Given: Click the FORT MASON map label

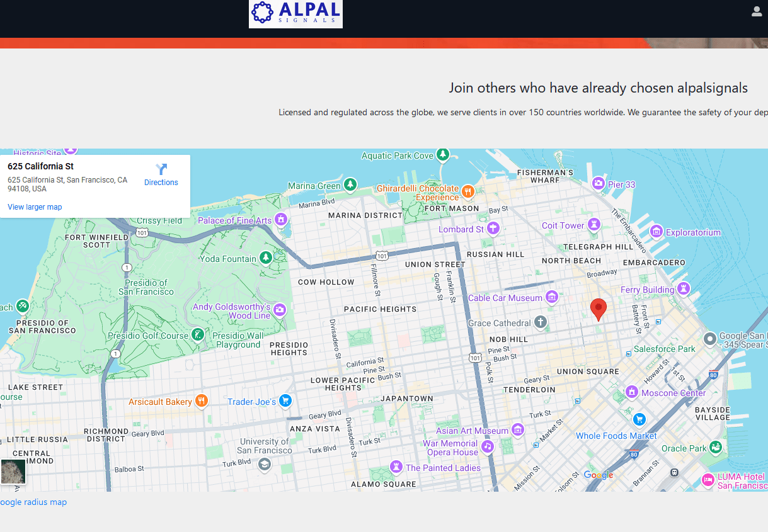Looking at the screenshot, I should [452, 208].
